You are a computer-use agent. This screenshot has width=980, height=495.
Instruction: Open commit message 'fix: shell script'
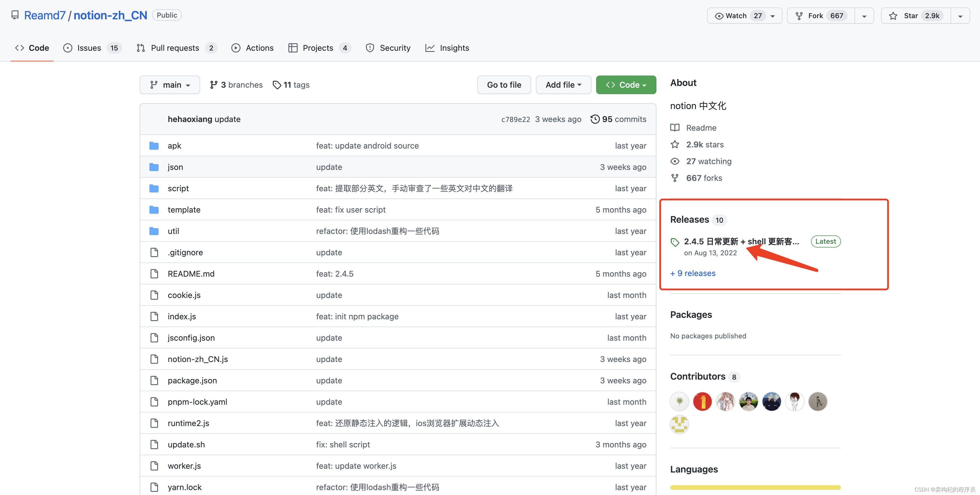tap(343, 445)
